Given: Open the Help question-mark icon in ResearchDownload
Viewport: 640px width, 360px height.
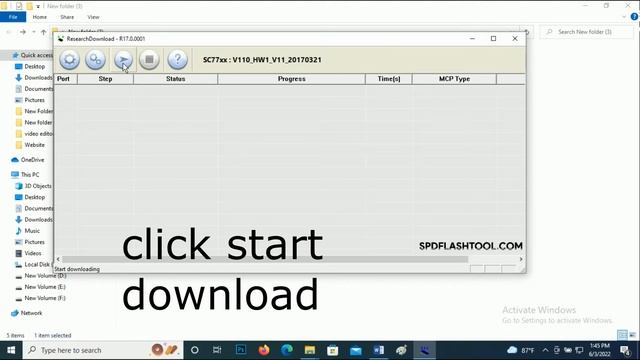Looking at the screenshot, I should pyautogui.click(x=178, y=60).
